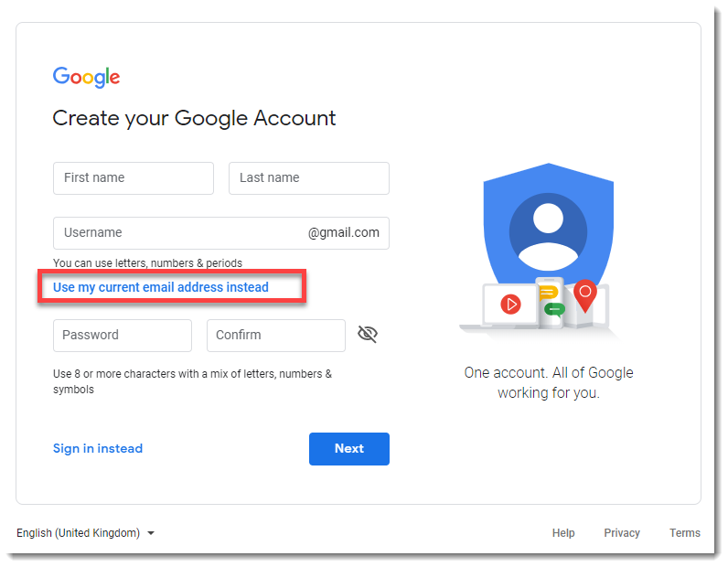
Task: Click the red map pin icon
Action: pyautogui.click(x=585, y=295)
